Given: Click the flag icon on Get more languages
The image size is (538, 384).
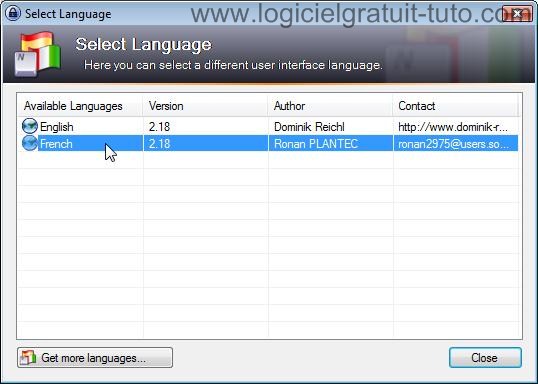Looking at the screenshot, I should (28, 358).
